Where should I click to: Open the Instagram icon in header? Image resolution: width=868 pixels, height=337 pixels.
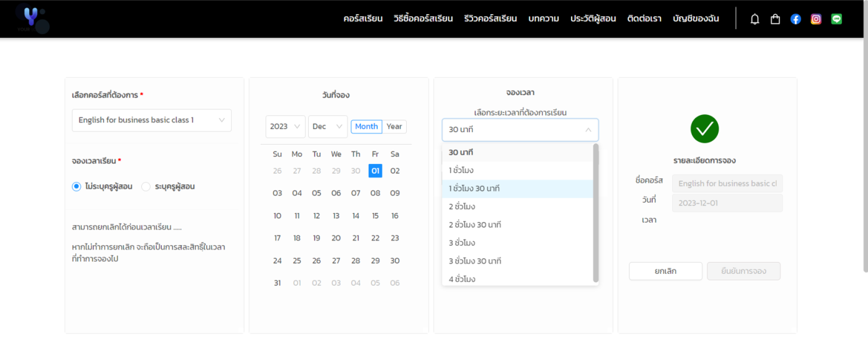click(816, 19)
